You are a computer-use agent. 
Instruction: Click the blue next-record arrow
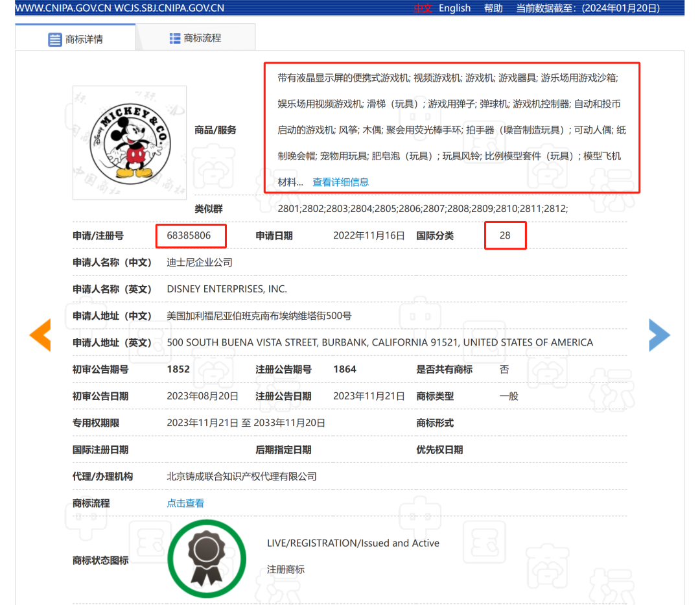[x=659, y=335]
